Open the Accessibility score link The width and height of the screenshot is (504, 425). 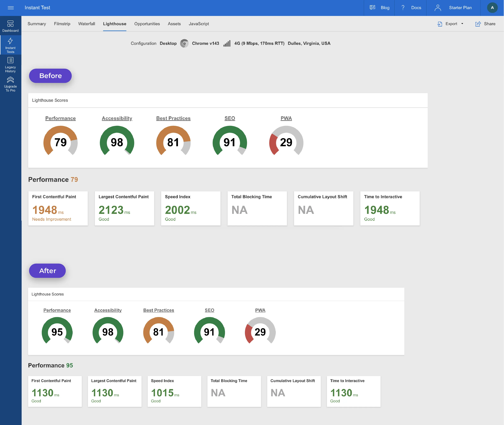tap(117, 118)
